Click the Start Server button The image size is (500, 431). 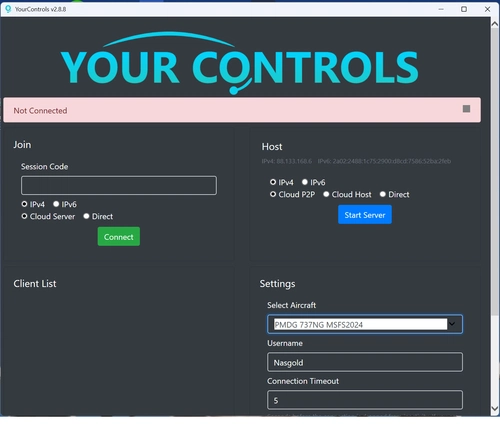tap(365, 215)
